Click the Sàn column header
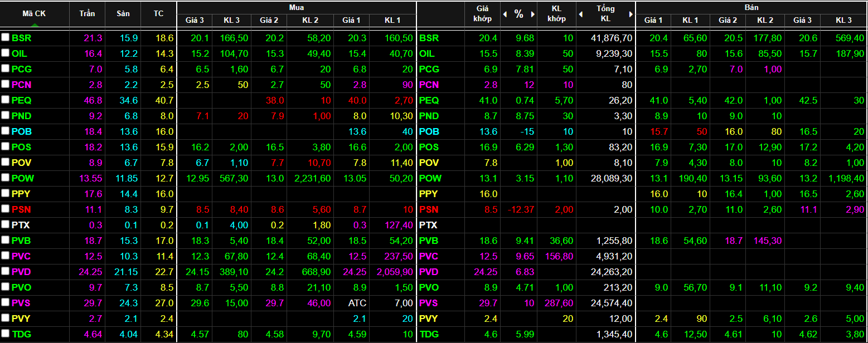 (x=123, y=14)
